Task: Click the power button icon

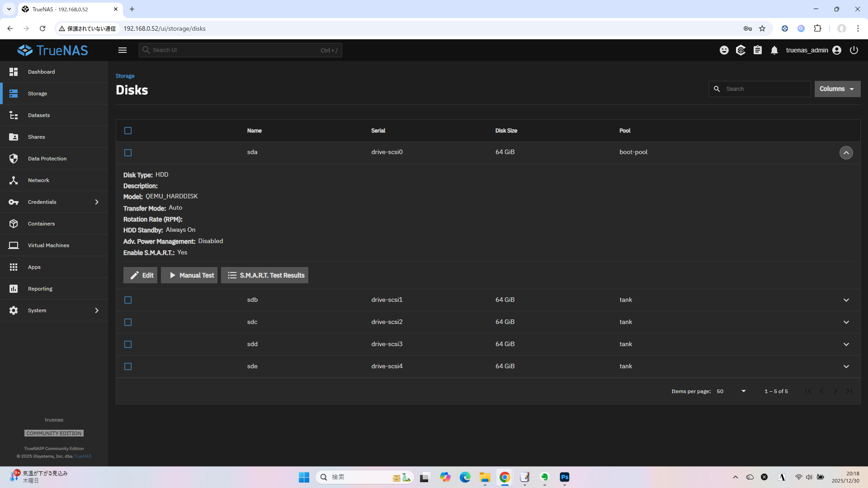Action: point(854,50)
